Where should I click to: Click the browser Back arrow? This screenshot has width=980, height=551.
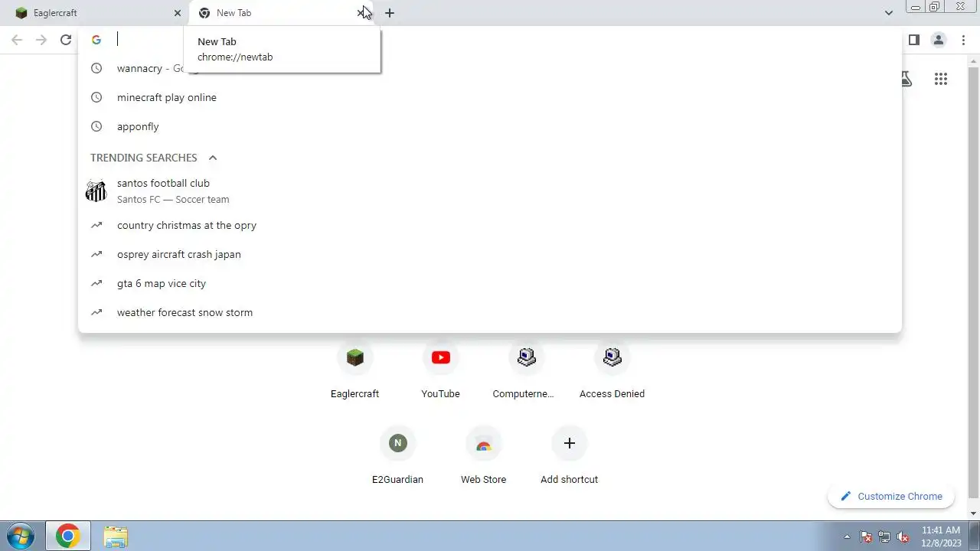[17, 40]
